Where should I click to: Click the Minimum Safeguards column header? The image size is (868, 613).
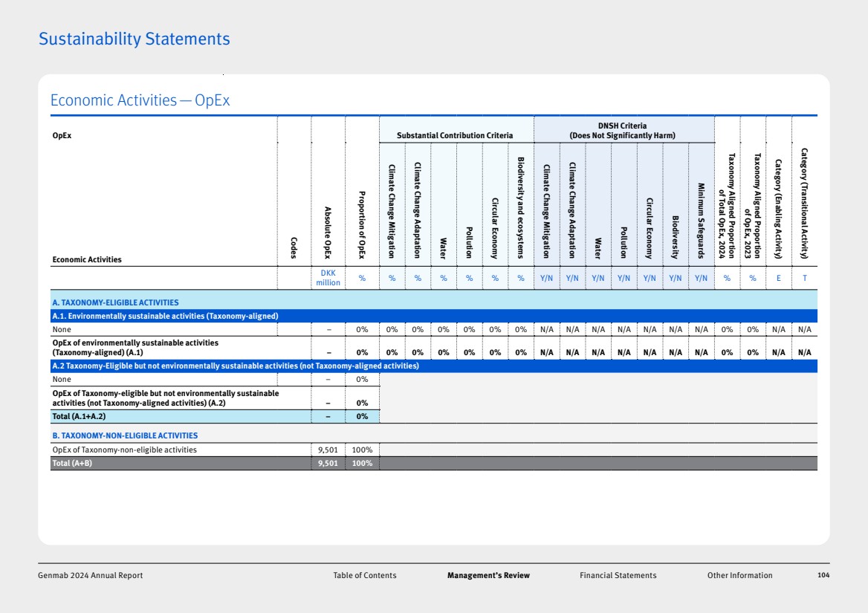click(x=700, y=221)
